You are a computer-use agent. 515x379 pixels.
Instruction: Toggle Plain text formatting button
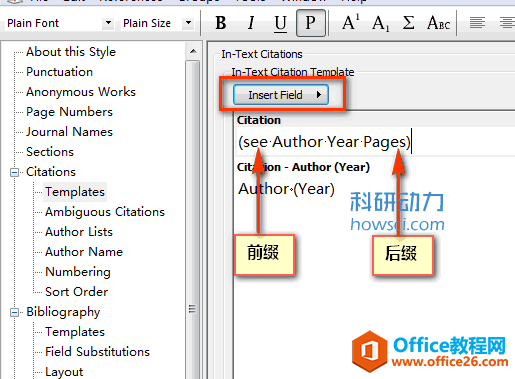point(311,23)
